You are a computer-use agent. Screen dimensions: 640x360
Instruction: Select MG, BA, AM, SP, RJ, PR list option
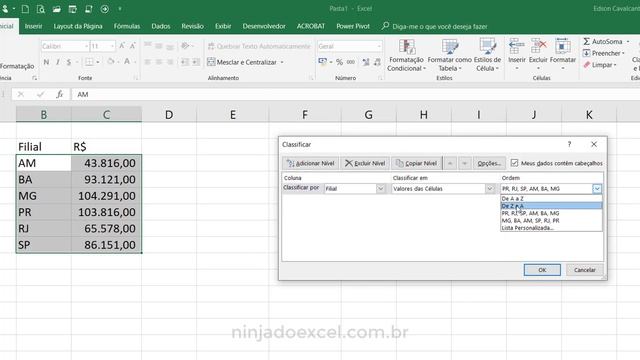[x=551, y=220]
